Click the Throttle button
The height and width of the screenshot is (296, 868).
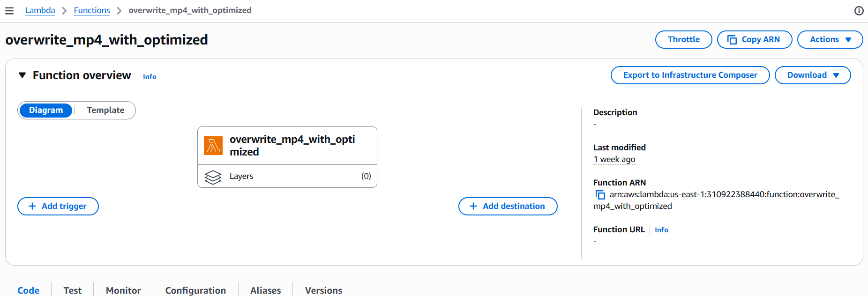coord(683,39)
